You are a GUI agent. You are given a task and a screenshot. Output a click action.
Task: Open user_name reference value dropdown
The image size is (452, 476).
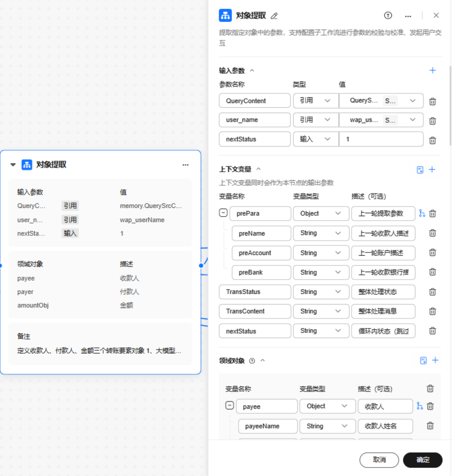pyautogui.click(x=381, y=120)
